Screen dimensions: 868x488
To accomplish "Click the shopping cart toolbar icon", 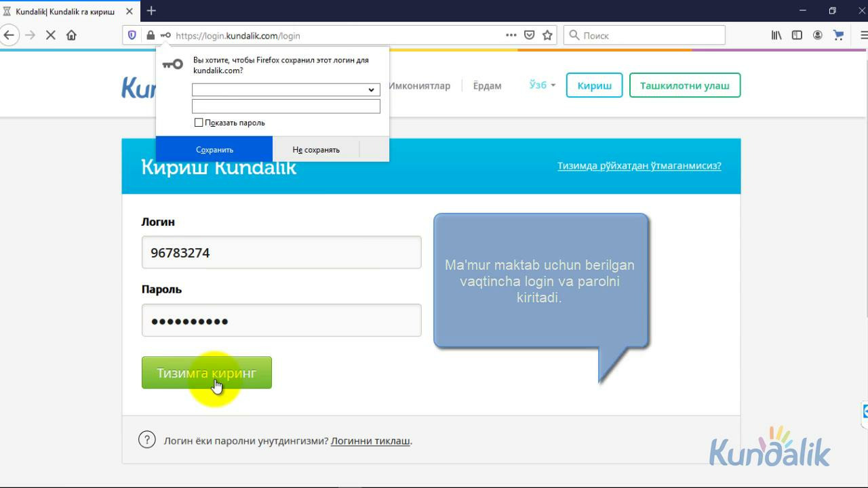I will (x=838, y=35).
